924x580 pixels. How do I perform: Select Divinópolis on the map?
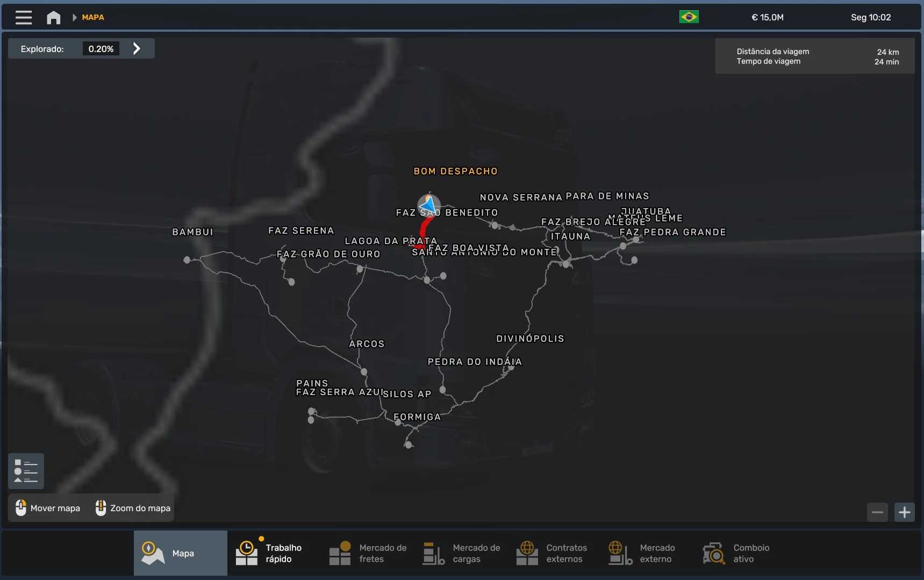[x=530, y=339]
